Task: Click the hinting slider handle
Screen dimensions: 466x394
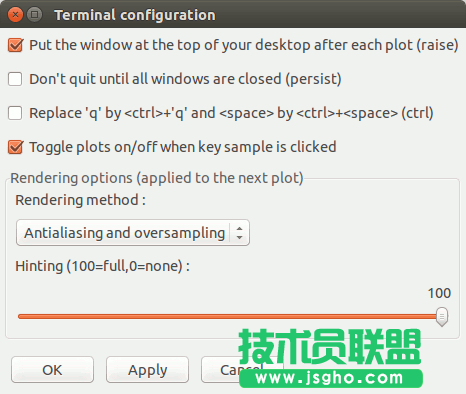Action: (x=442, y=317)
